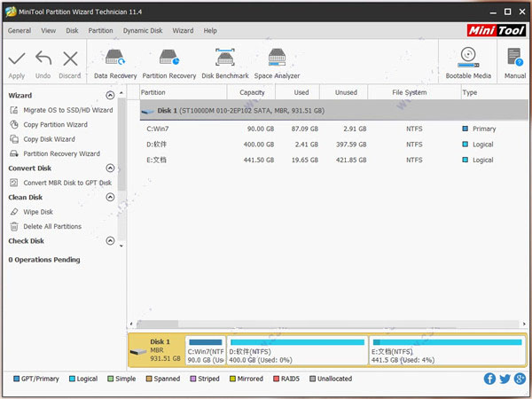The height and width of the screenshot is (399, 532).
Task: Click the Wipe Disk link
Action: [38, 212]
